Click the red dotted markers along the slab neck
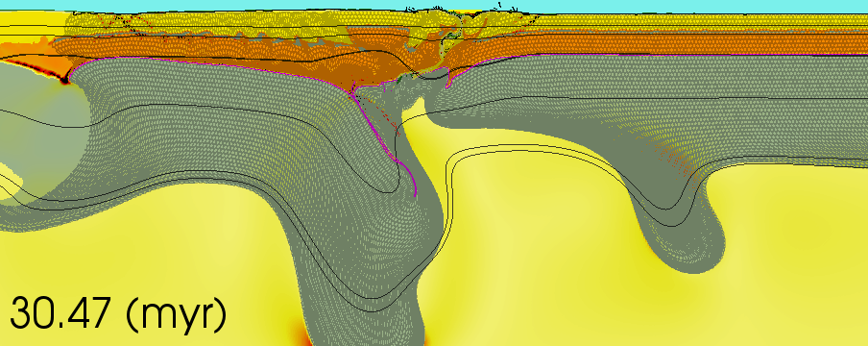Viewport: 868px width, 346px height. pos(389,119)
